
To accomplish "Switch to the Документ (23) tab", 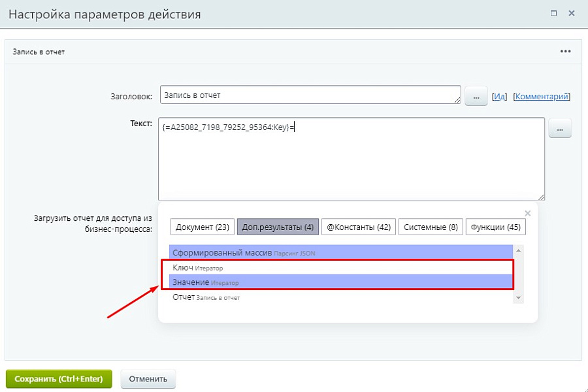I will coord(203,227).
